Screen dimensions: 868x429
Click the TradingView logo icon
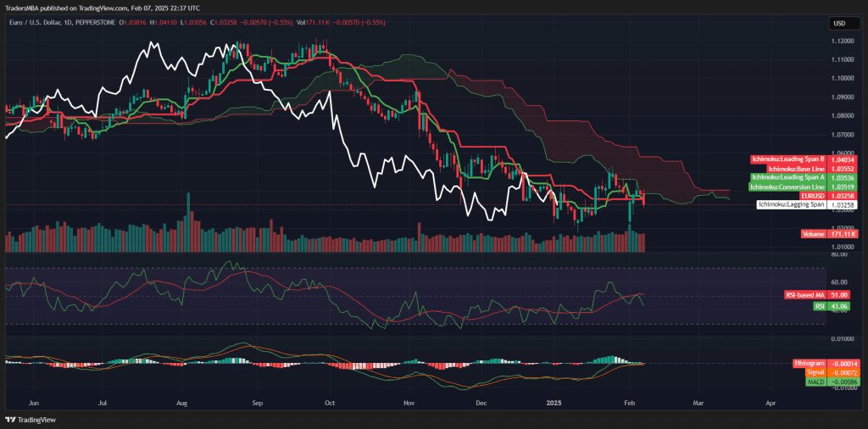[x=10, y=420]
